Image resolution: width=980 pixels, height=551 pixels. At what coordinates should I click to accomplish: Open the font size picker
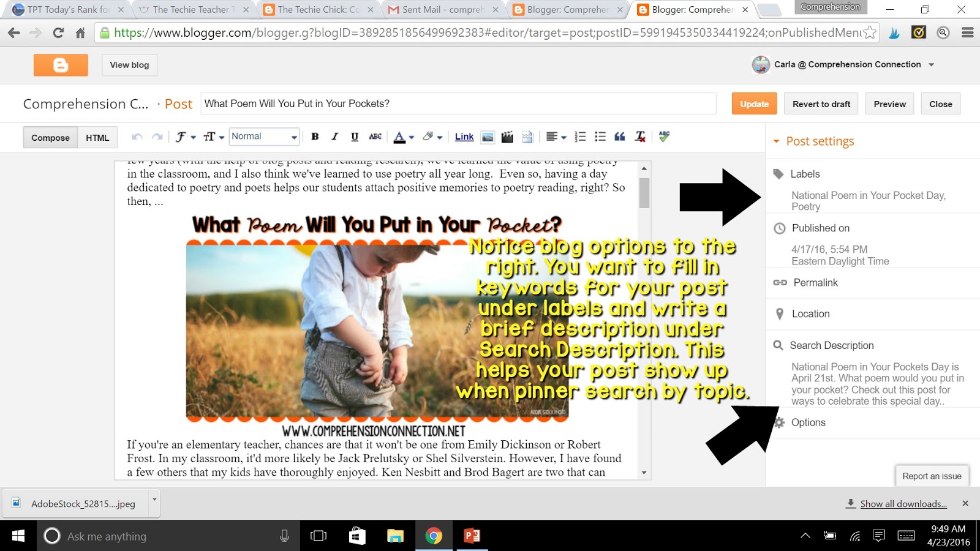click(214, 137)
